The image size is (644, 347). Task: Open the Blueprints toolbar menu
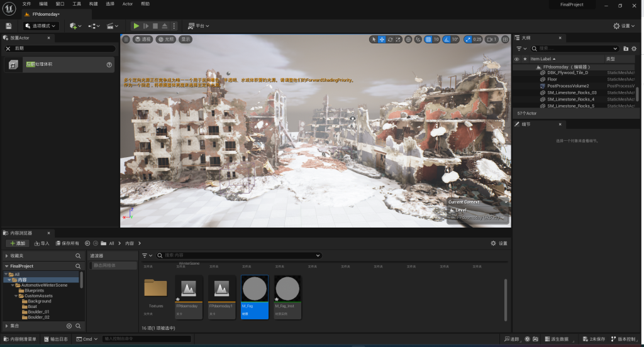tap(94, 26)
